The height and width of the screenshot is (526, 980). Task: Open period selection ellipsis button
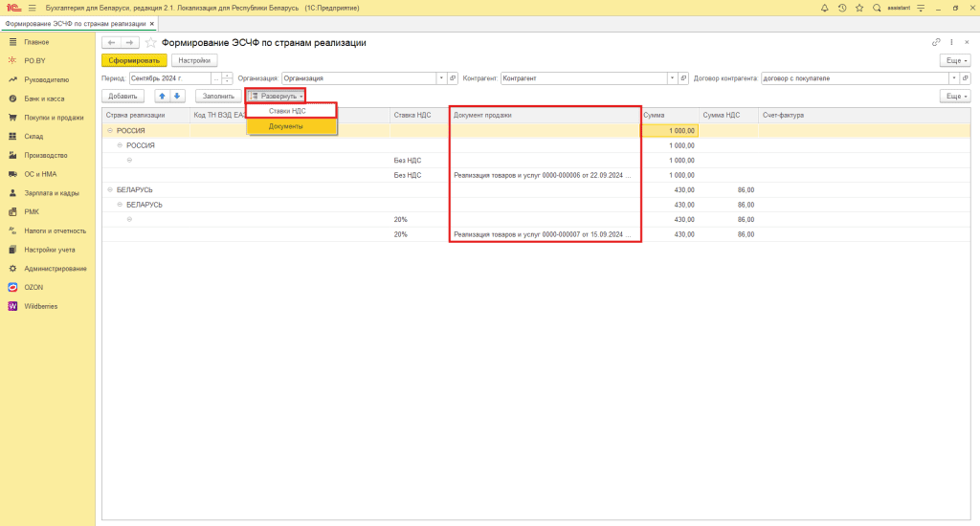(216, 78)
